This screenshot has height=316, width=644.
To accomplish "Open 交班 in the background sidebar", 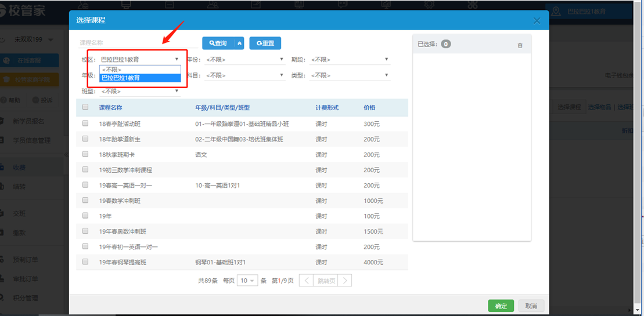I will click(19, 213).
